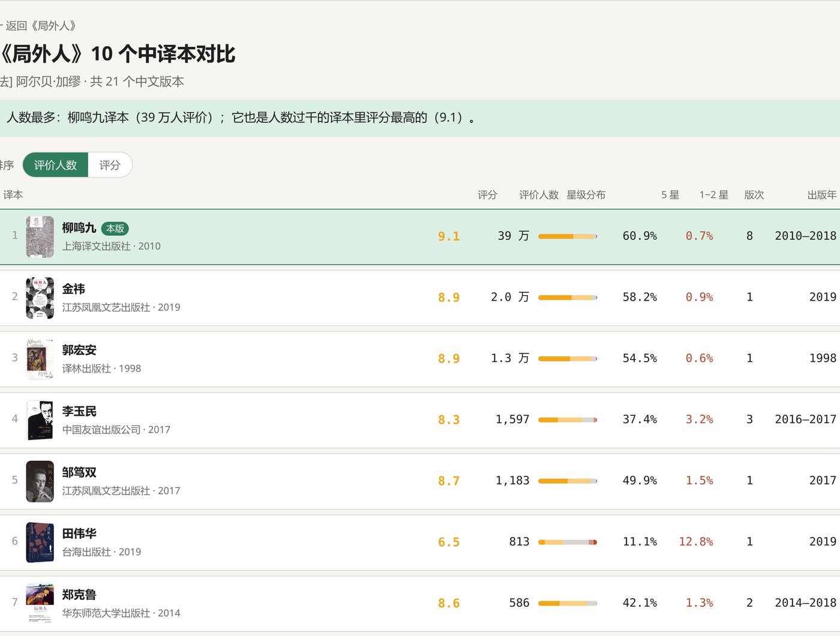This screenshot has width=840, height=636.
Task: Click publisher 台海出版社 · 2019
Action: (101, 553)
